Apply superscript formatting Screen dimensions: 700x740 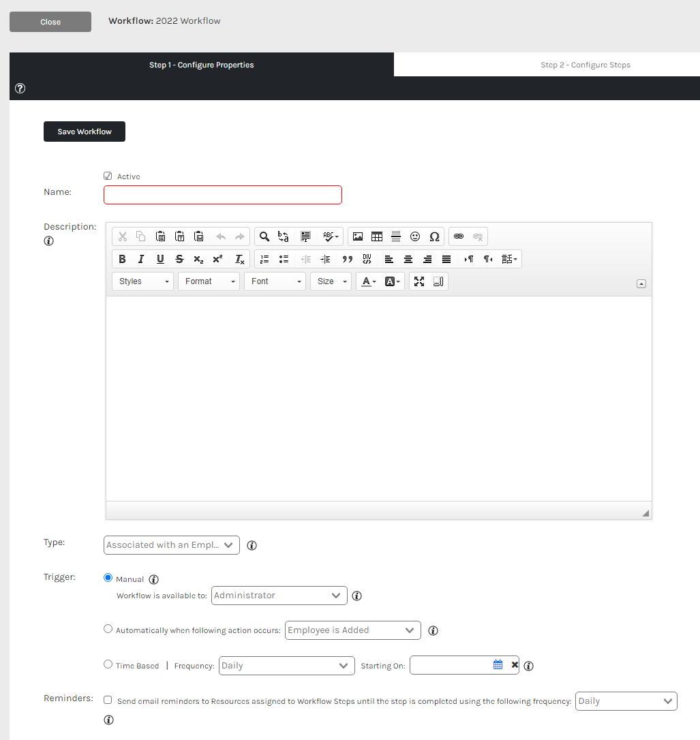tap(217, 259)
